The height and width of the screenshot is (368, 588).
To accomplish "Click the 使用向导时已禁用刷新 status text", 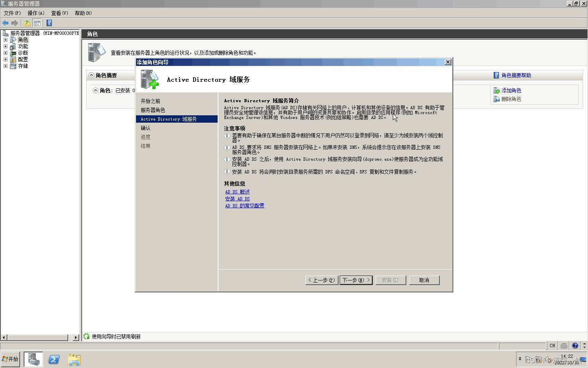I will [x=116, y=337].
